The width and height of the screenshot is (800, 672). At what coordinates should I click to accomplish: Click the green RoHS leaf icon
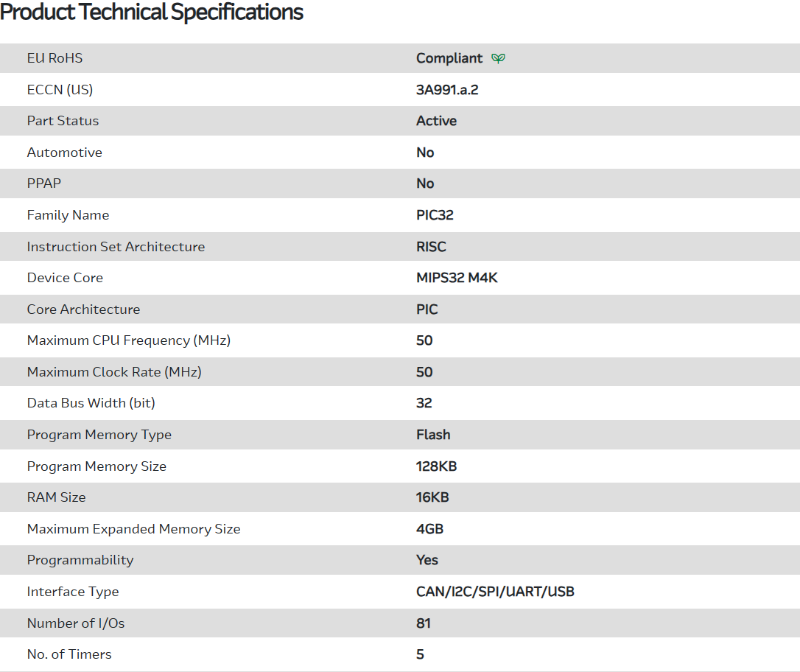click(499, 58)
